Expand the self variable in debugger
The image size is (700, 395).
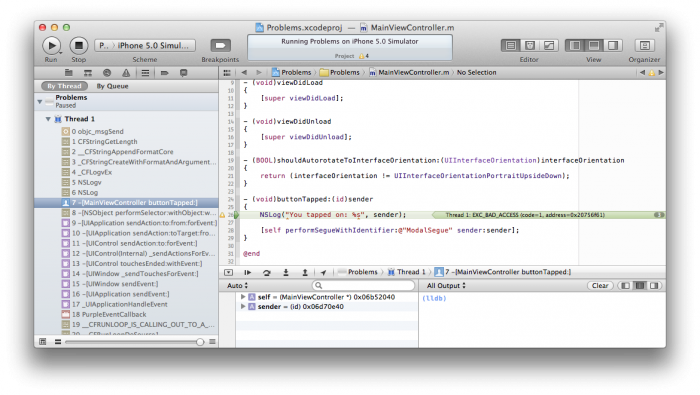243,297
